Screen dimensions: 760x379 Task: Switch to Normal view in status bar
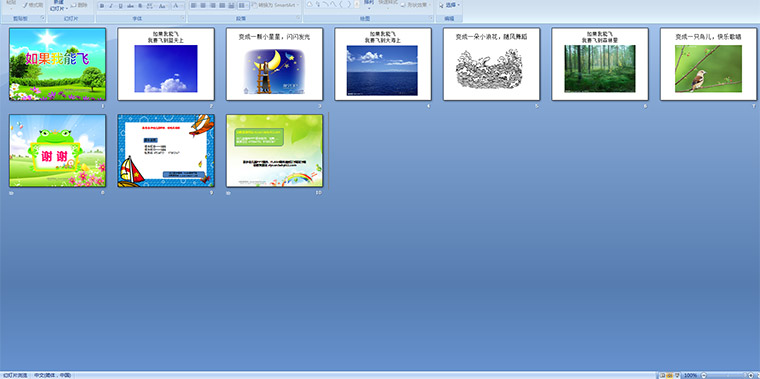(663, 376)
